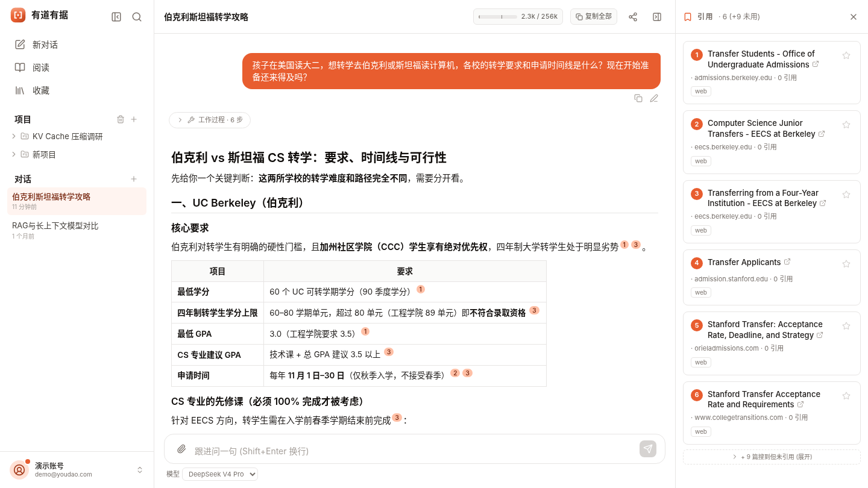
Task: Select the 伯克利斯坦福转学攻略 conversation
Action: (x=77, y=201)
